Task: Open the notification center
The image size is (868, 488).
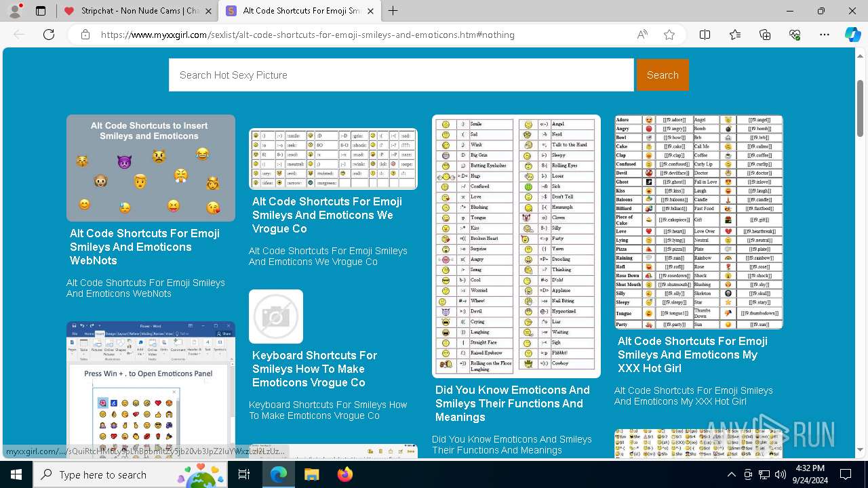Action: coord(846,474)
